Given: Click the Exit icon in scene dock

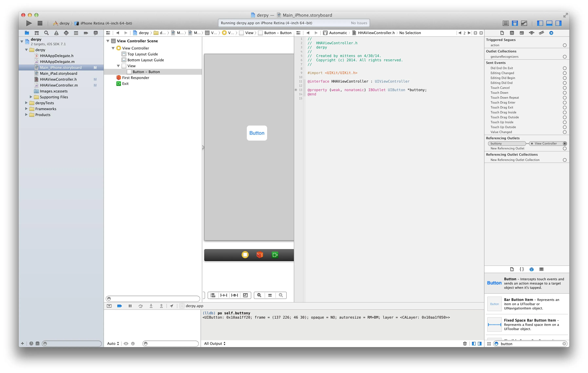Looking at the screenshot, I should pos(275,255).
